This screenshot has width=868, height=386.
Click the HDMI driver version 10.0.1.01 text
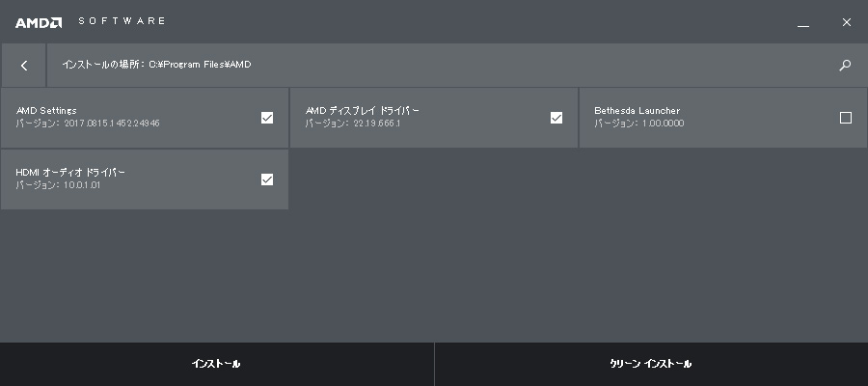pos(58,184)
